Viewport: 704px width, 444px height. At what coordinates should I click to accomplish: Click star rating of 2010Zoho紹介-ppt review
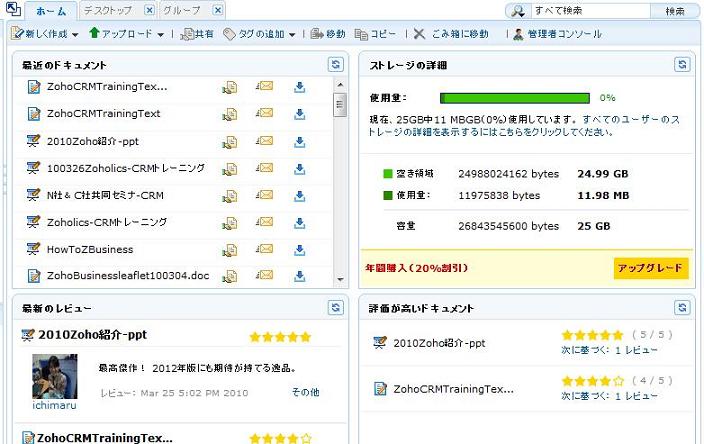pos(280,337)
